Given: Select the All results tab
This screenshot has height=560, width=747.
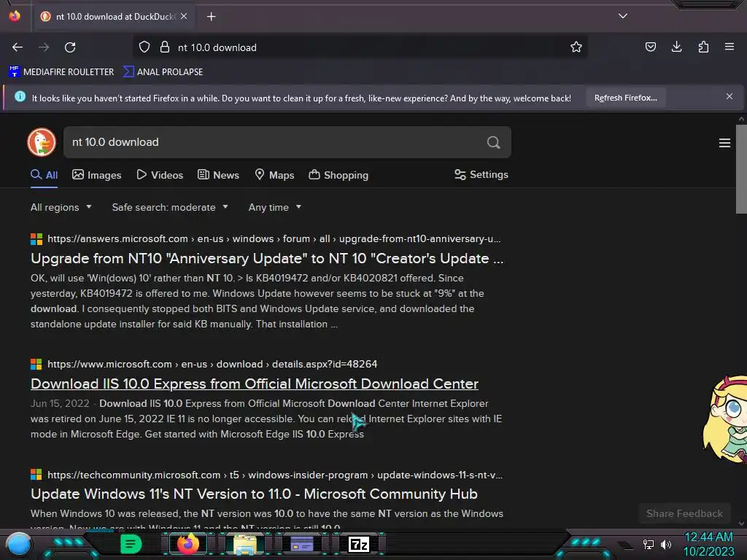Looking at the screenshot, I should tap(44, 175).
